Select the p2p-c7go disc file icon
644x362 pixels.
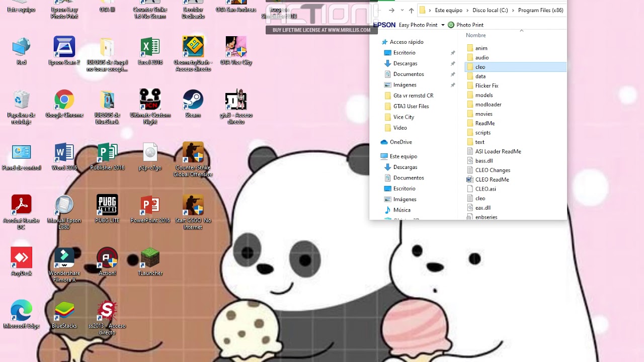pos(150,156)
